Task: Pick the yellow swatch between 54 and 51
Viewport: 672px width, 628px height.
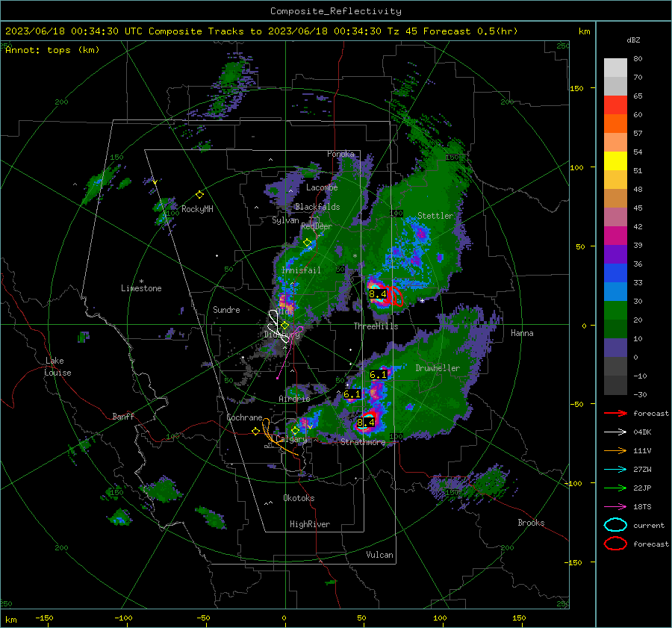Action: pos(615,161)
